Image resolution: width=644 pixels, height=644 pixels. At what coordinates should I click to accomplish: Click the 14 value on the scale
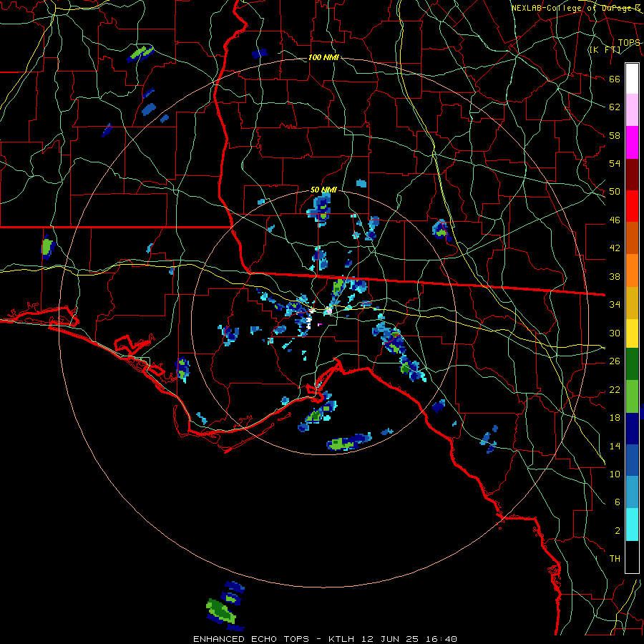(x=615, y=446)
